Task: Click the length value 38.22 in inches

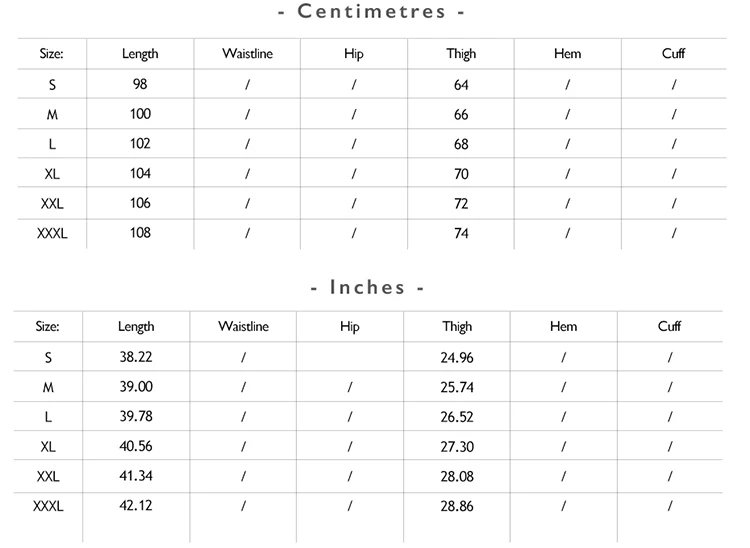Action: click(136, 357)
